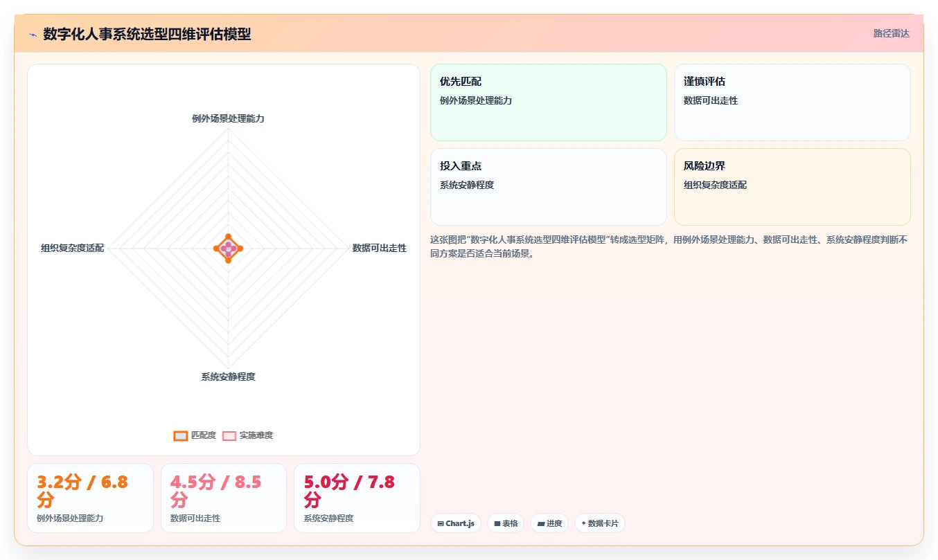Click 组织复杂度适配 text in 风险边界 card
938x560 pixels.
(x=715, y=185)
